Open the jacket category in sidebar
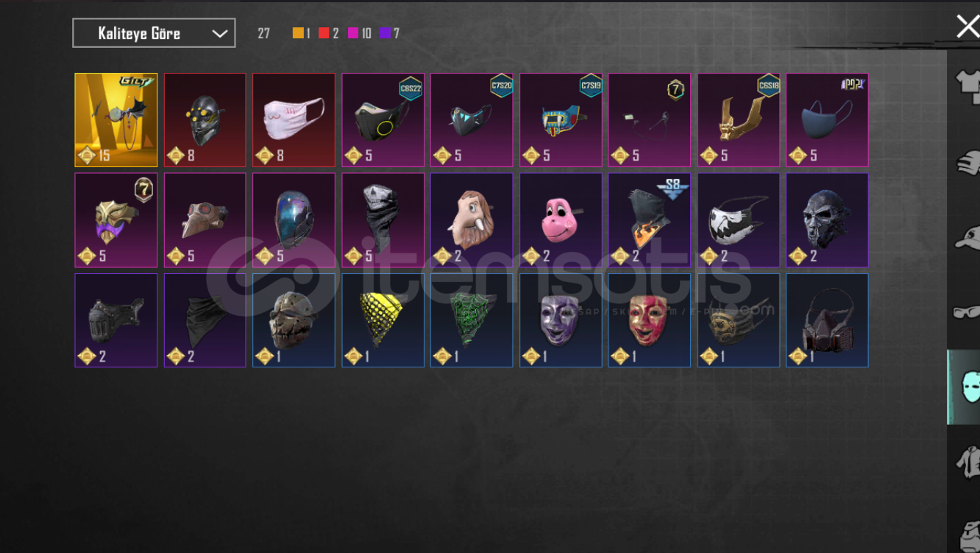Viewport: 980px width, 553px height. 967,463
